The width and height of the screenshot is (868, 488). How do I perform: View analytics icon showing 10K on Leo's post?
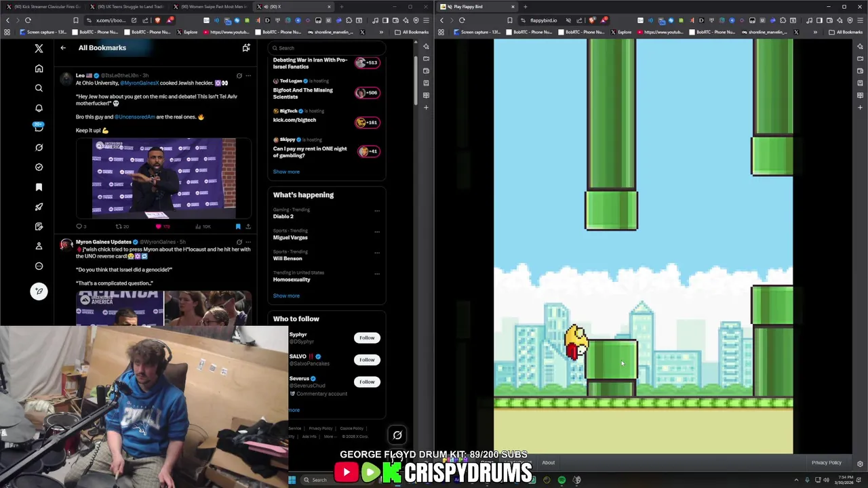click(x=201, y=226)
